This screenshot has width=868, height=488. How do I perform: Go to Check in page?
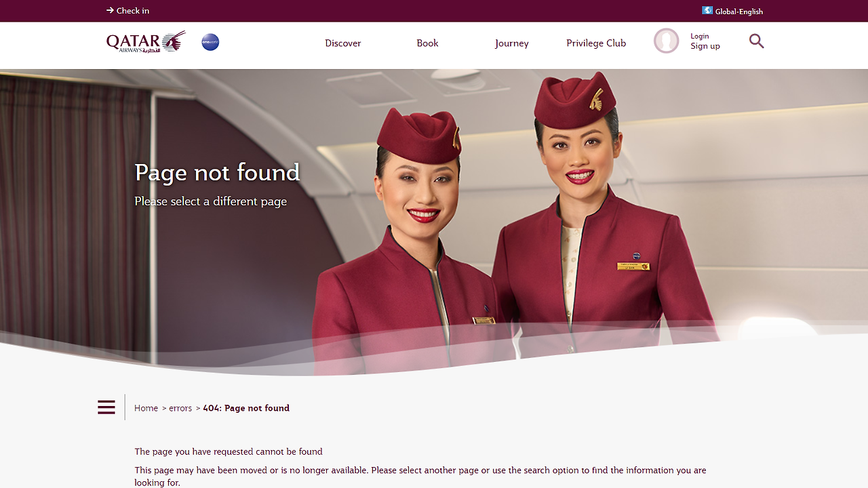(x=133, y=10)
